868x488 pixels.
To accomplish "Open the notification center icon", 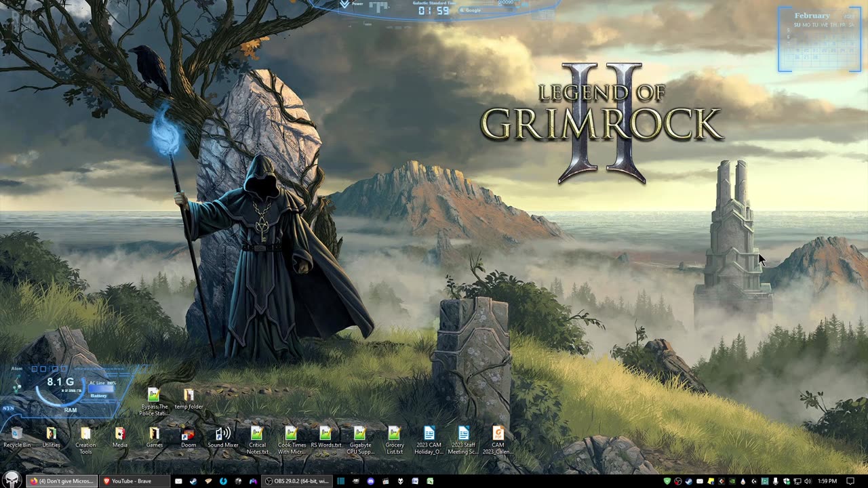I will pos(850,481).
